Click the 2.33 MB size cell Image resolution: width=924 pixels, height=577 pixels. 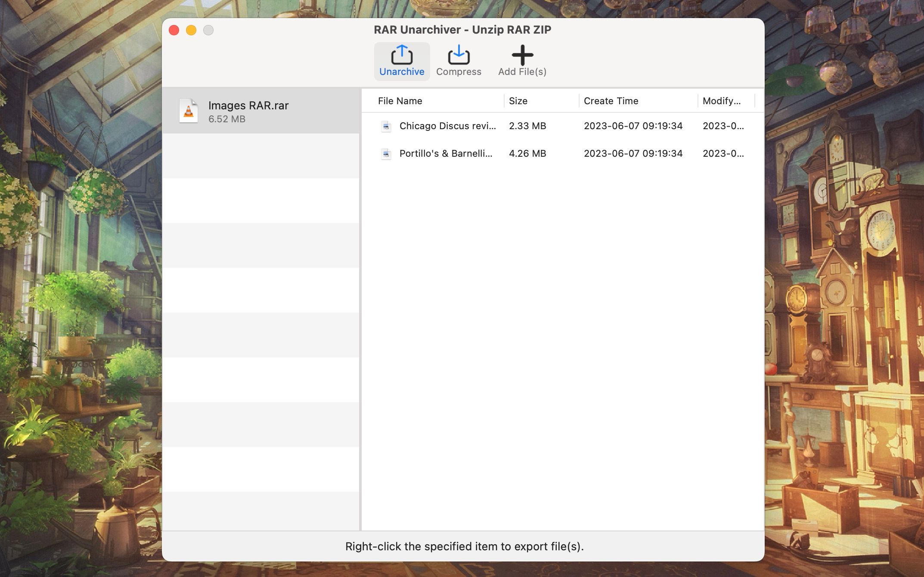pos(527,126)
